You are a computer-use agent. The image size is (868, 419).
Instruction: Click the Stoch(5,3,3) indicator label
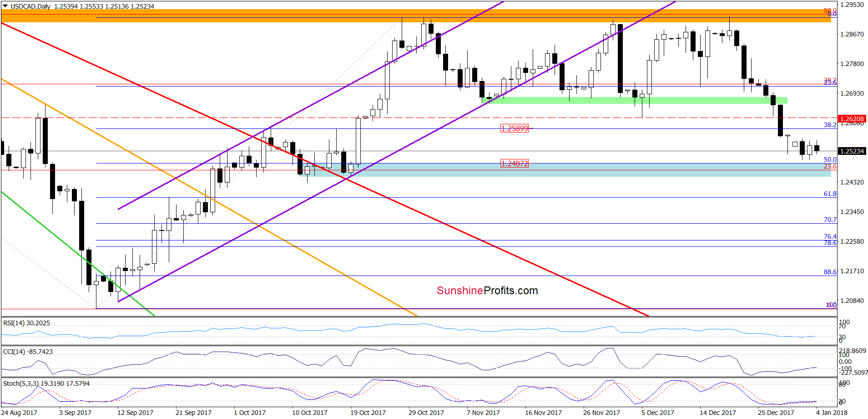coord(46,383)
